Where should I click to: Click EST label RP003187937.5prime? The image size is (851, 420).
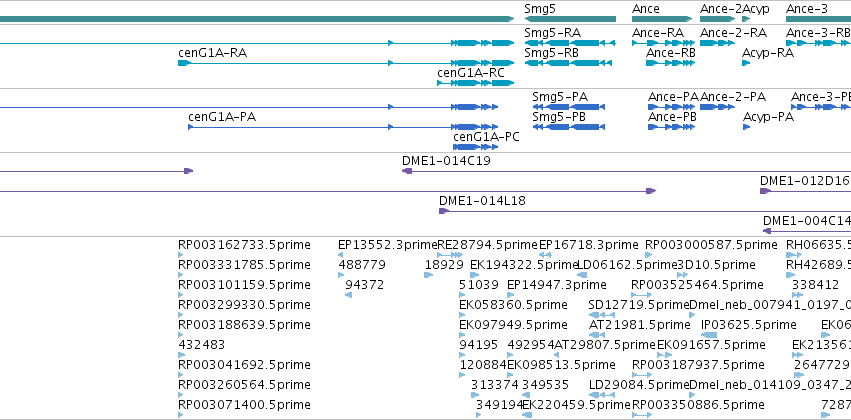click(698, 365)
